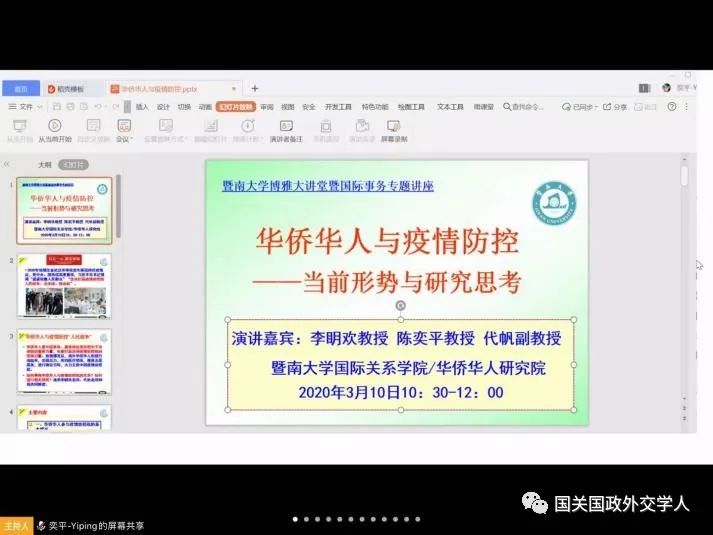The height and width of the screenshot is (535, 713).
Task: Click the slide thumbnail panel scrollbar
Action: pyautogui.click(x=118, y=206)
